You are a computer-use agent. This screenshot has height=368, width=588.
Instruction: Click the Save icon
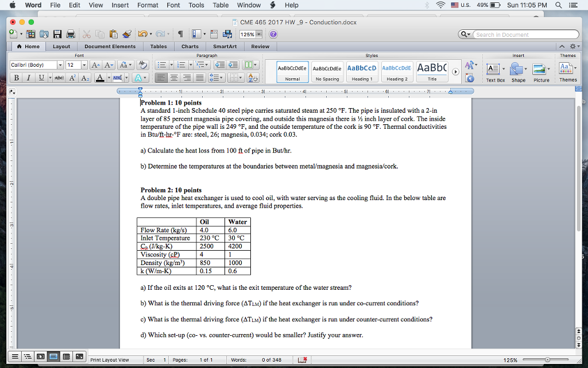(57, 33)
